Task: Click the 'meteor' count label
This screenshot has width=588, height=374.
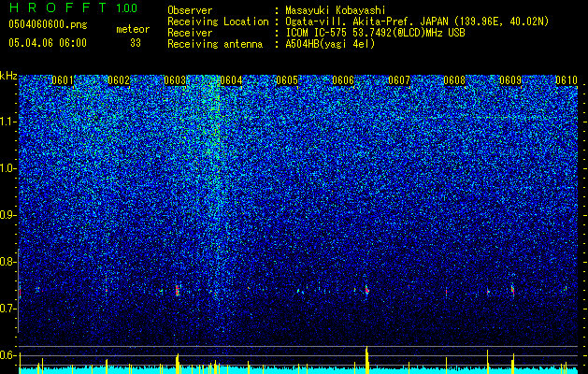Action: coord(133,29)
